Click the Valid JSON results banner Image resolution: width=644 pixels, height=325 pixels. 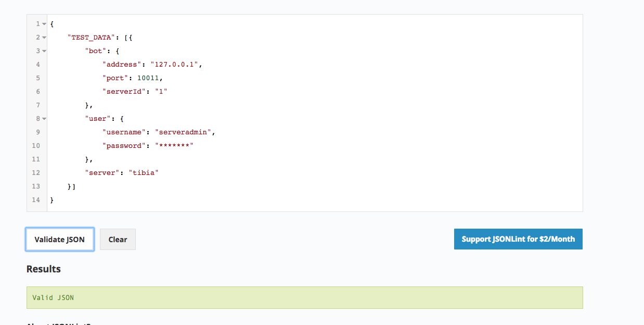[304, 297]
